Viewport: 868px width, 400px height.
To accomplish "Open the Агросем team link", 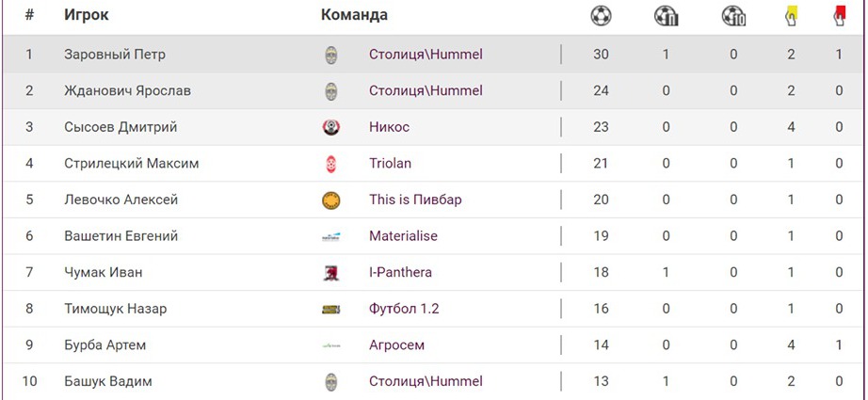I will (x=396, y=345).
